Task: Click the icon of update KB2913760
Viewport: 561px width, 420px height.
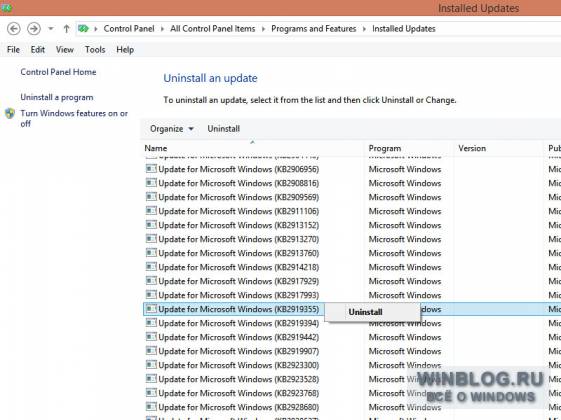Action: point(151,253)
